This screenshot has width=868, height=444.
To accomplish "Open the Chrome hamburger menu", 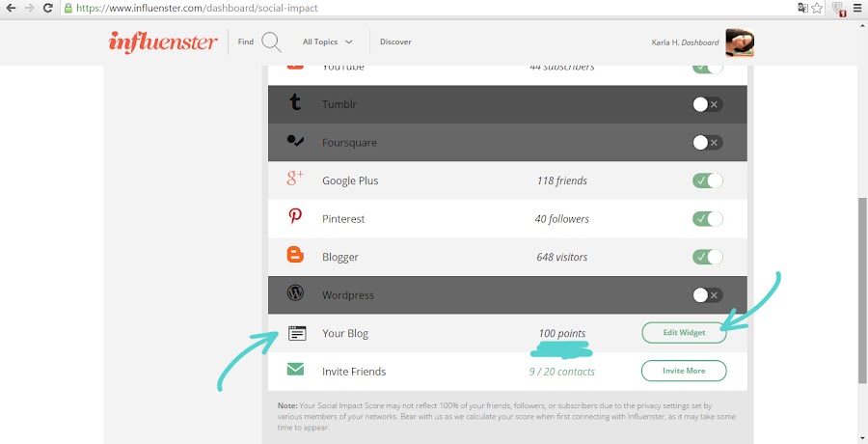I will pyautogui.click(x=857, y=8).
